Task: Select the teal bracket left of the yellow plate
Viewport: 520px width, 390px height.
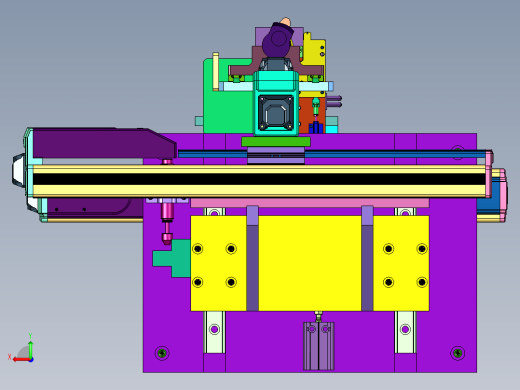Action: pyautogui.click(x=172, y=258)
